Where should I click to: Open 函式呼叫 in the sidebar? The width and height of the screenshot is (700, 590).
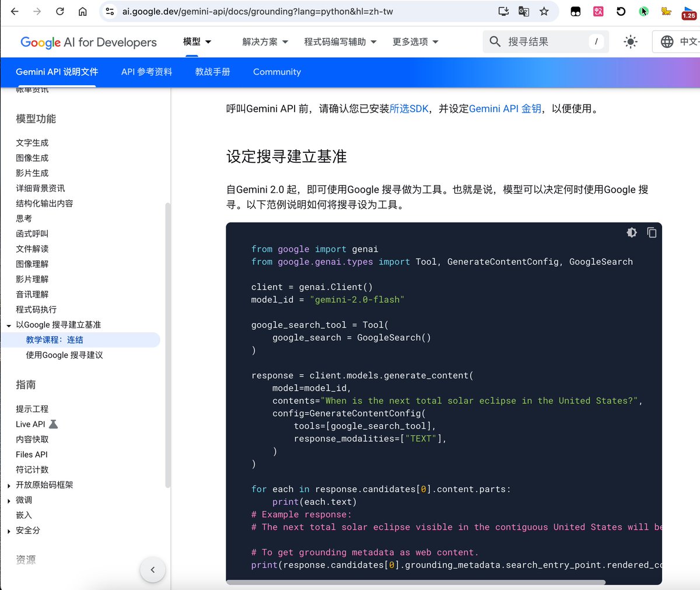32,233
